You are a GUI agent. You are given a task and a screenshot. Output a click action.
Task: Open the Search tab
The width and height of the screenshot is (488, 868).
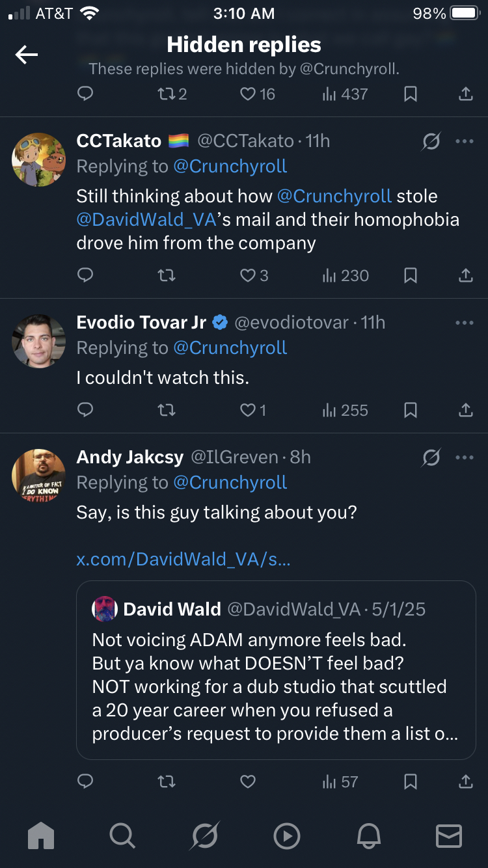(x=122, y=835)
